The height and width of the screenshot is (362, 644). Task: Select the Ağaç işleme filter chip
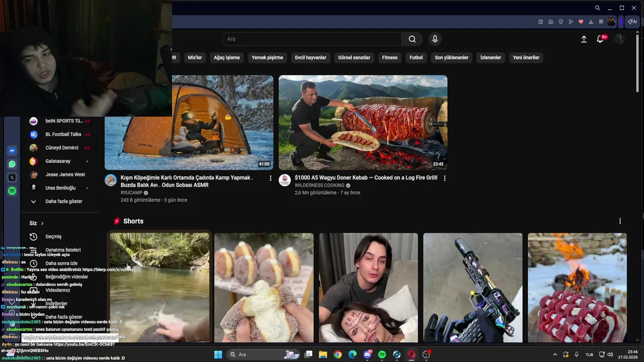227,58
